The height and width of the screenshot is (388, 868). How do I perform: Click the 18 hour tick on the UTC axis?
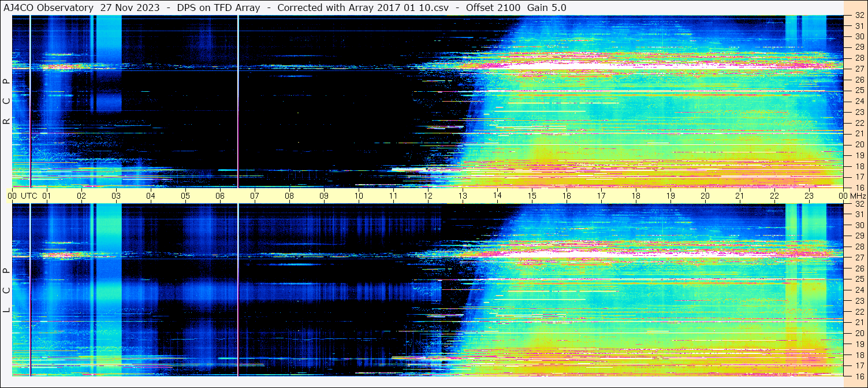(636, 196)
